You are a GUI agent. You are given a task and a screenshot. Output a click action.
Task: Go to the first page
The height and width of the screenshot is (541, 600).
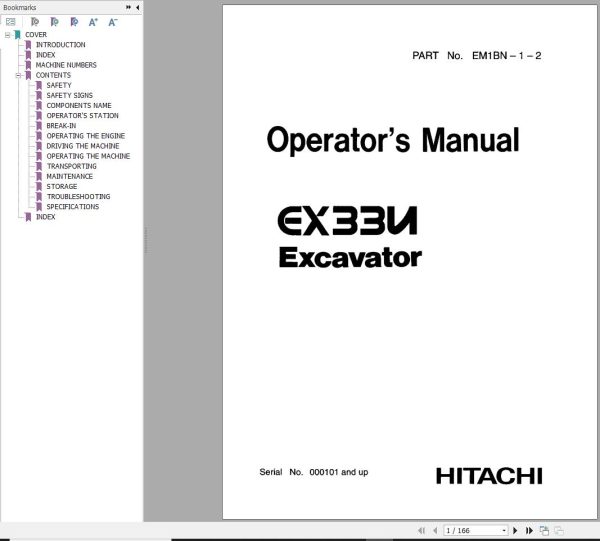click(422, 530)
